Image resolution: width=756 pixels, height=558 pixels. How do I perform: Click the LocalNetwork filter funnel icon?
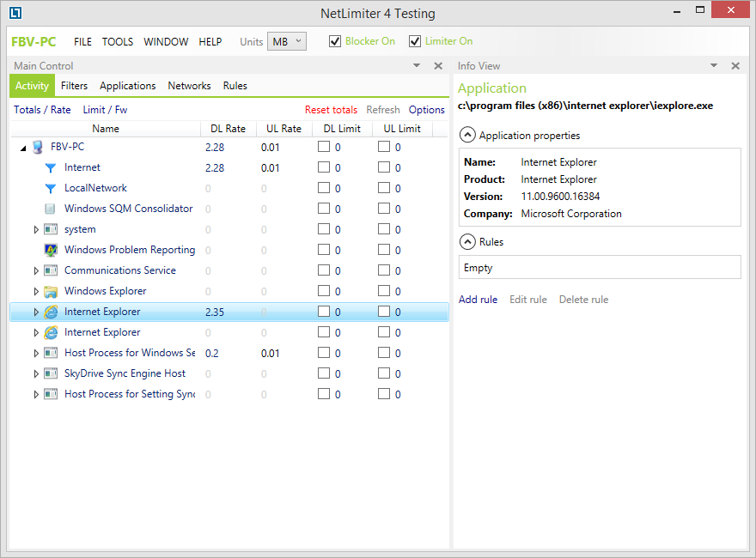pos(51,188)
